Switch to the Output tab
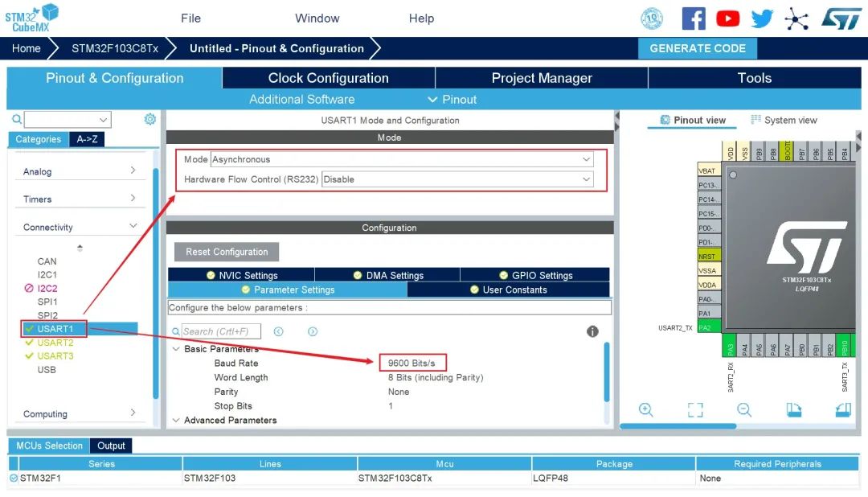Screen dimensions: 868x497 [111, 446]
